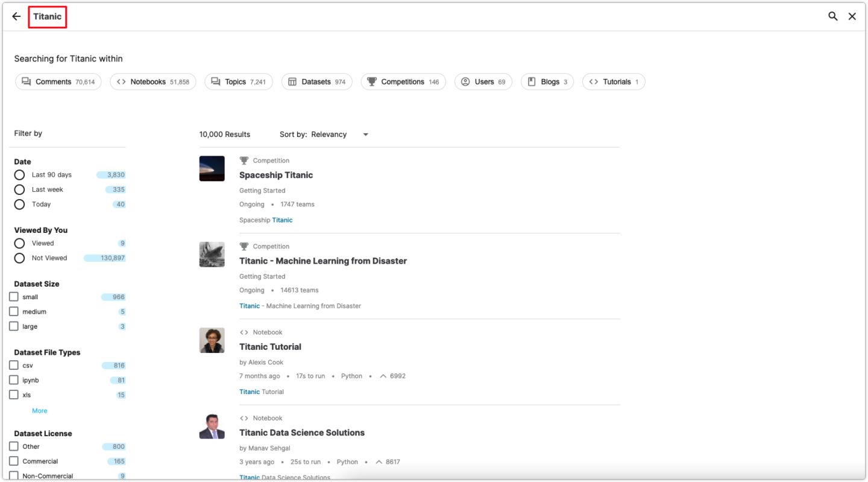Open Titanic - Machine Learning from Disaster
Viewport: 868px width, 482px height.
coord(323,261)
